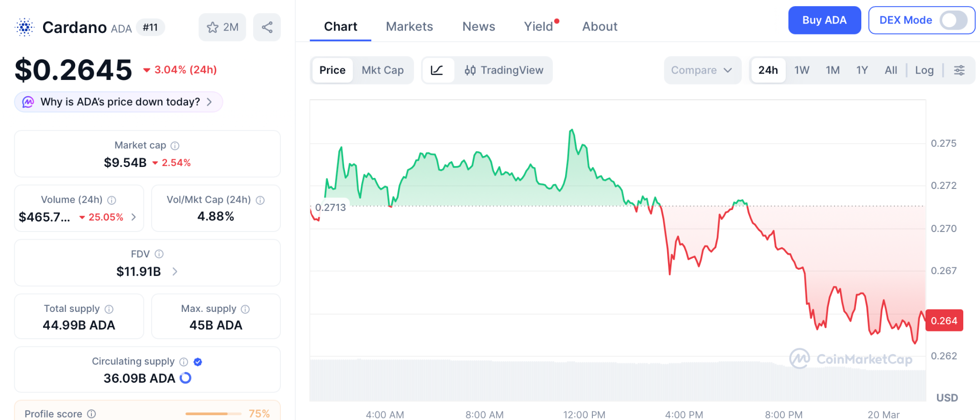The image size is (980, 420).
Task: Click the verified badge beside Circulating supply
Action: tap(198, 362)
